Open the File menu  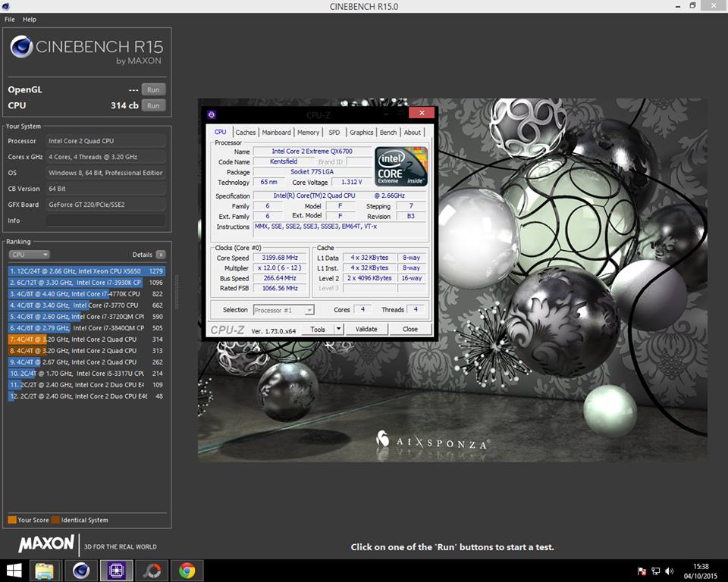coord(9,20)
